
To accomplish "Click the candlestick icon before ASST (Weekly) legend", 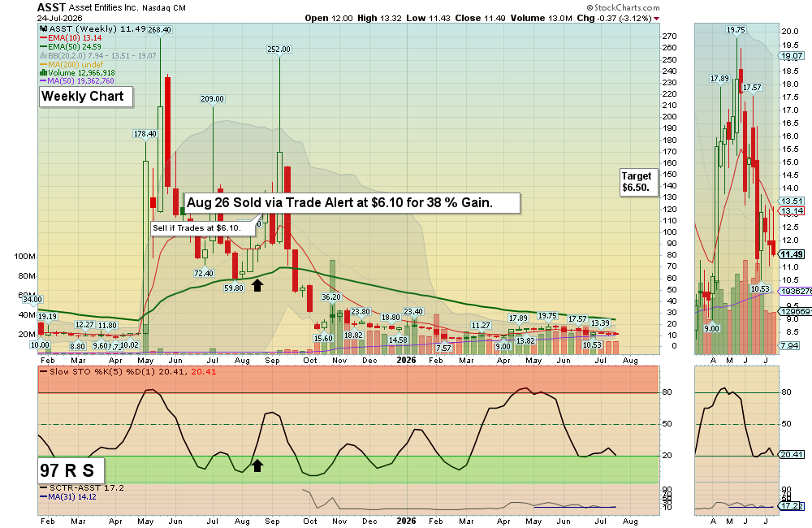I will click(44, 29).
